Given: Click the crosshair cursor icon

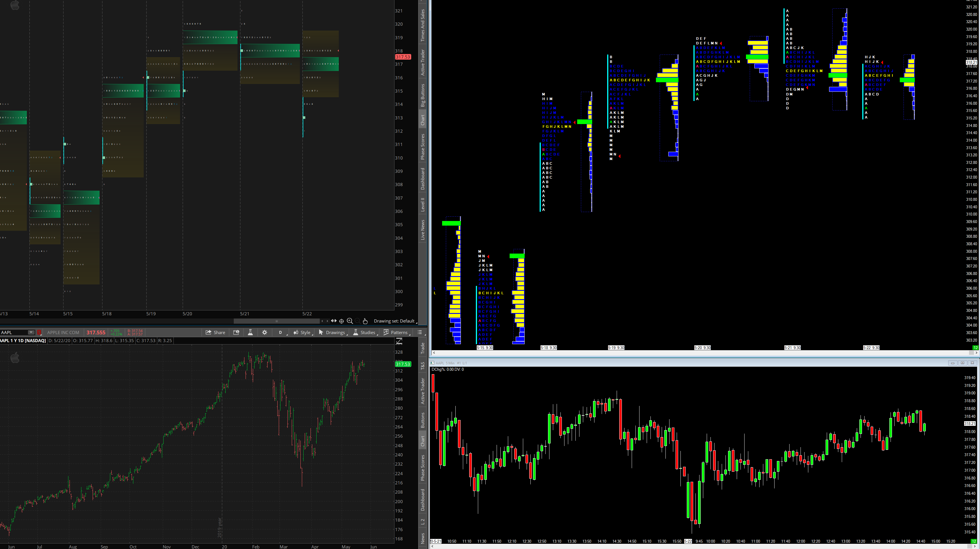Looking at the screenshot, I should point(341,321).
